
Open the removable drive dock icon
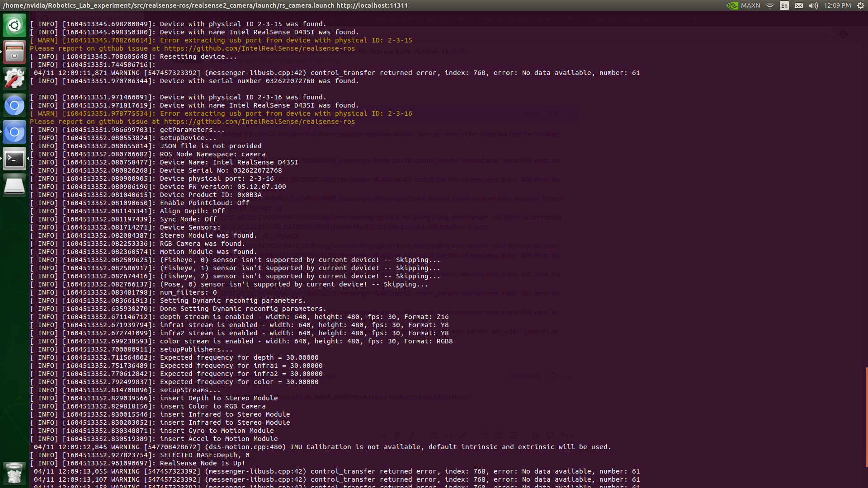tap(14, 186)
